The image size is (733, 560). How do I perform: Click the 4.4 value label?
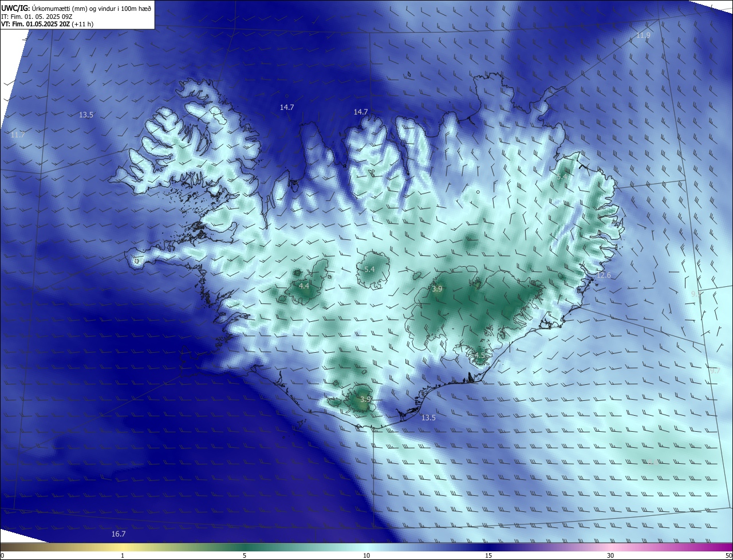click(x=304, y=286)
